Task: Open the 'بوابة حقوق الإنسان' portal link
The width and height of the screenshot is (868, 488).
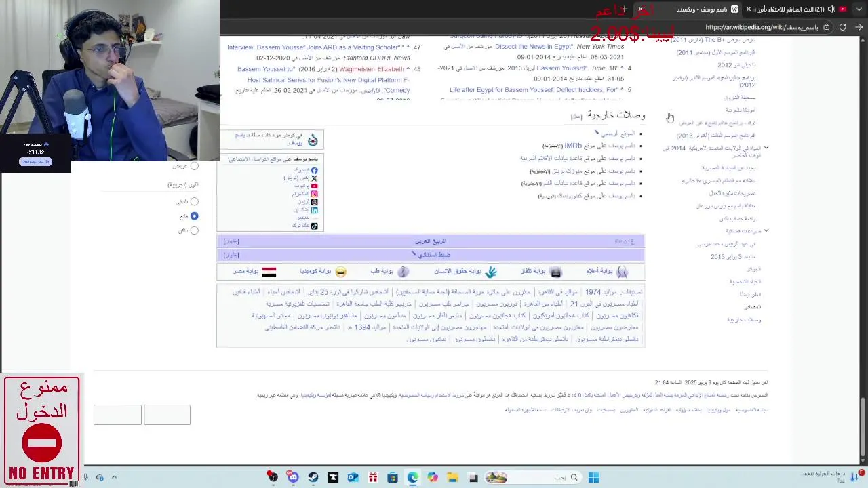Action: (458, 272)
